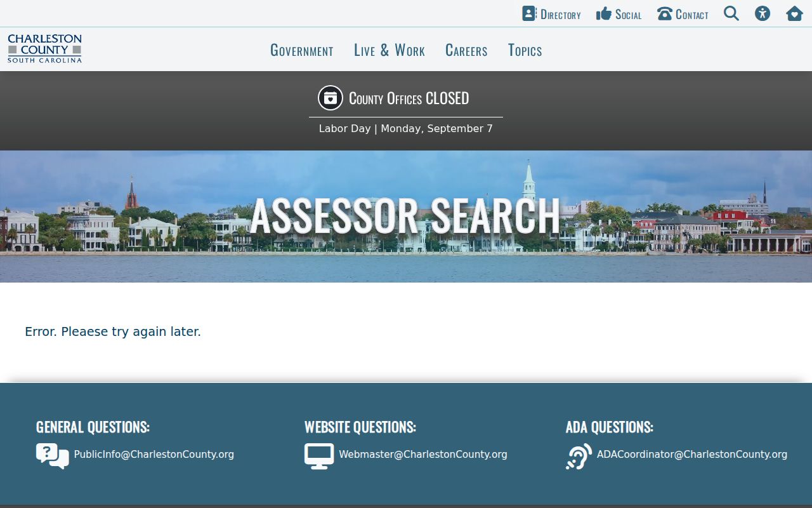Click the Labor Day Monday, September 7 text
812x508 pixels.
(x=406, y=128)
